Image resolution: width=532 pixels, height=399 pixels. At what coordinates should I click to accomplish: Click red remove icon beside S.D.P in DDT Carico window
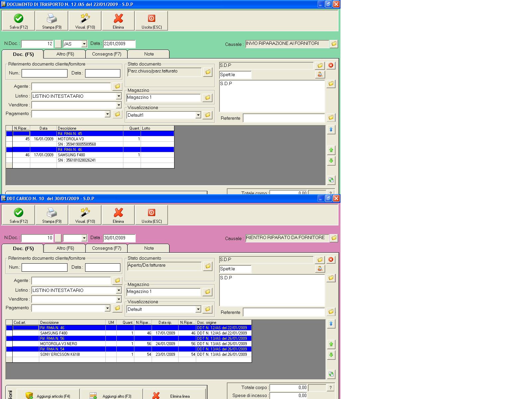tap(331, 259)
